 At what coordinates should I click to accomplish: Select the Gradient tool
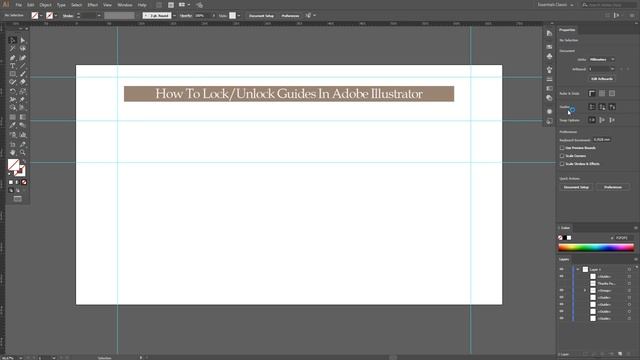(22, 117)
